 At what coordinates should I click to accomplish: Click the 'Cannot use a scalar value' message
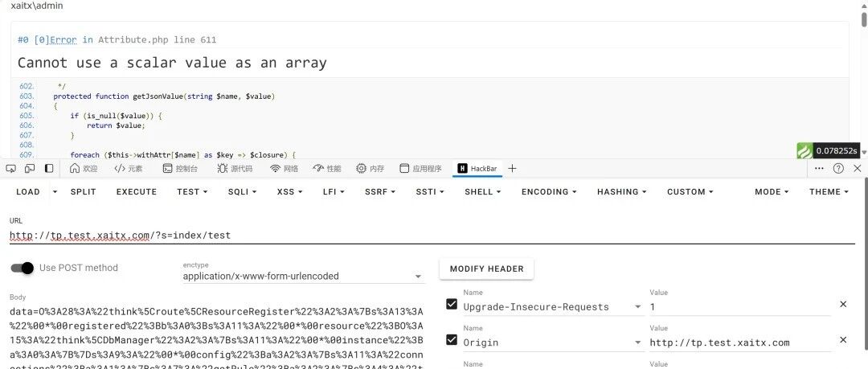click(172, 63)
